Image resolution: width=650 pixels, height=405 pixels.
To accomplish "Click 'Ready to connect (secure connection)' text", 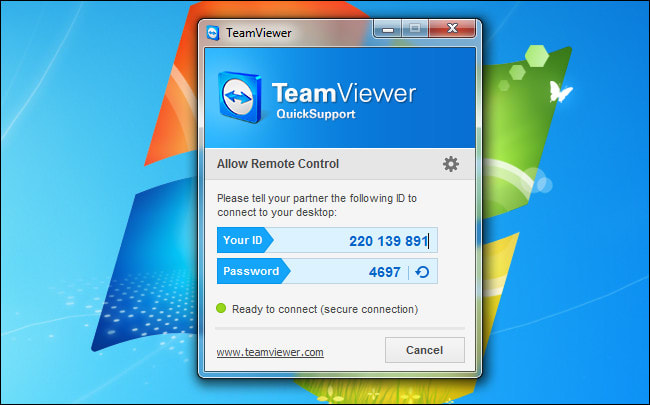I will [325, 309].
